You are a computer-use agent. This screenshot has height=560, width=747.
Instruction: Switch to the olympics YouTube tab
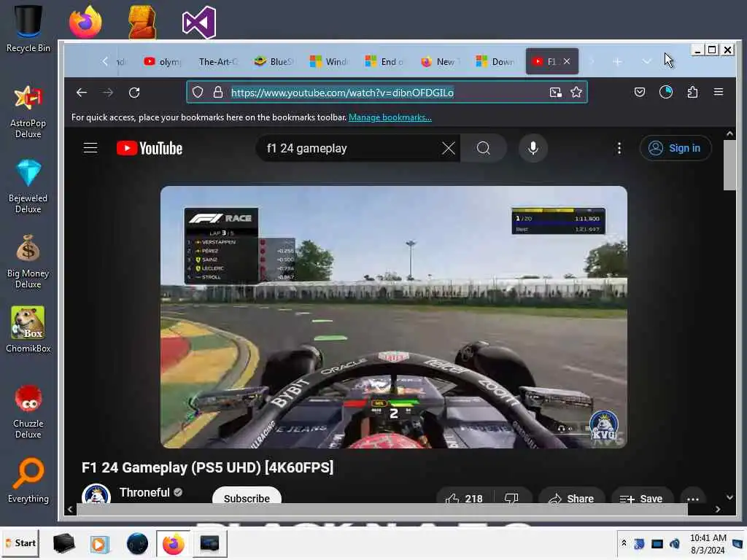163,61
